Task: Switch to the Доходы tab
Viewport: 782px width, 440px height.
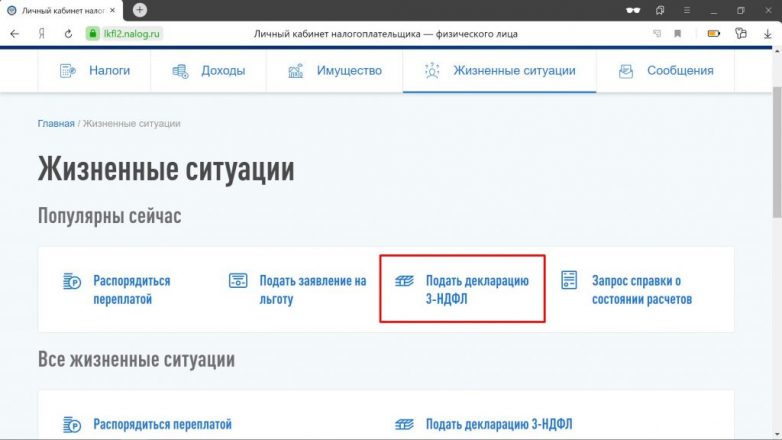Action: 209,71
